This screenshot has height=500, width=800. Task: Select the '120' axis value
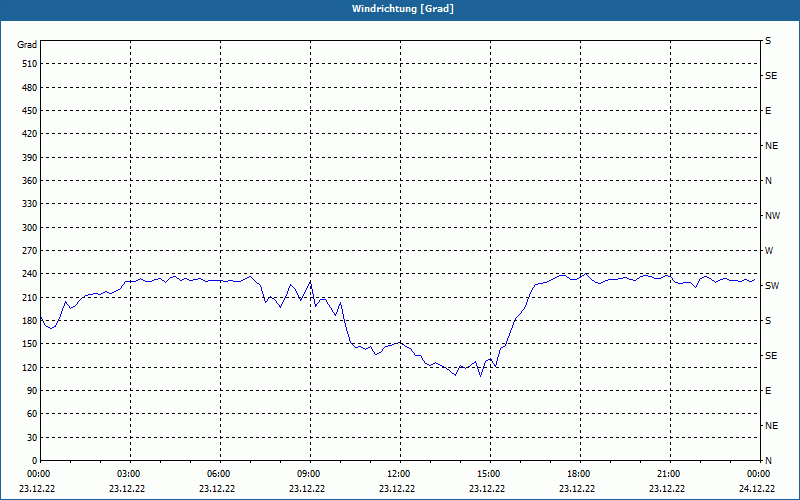click(30, 367)
